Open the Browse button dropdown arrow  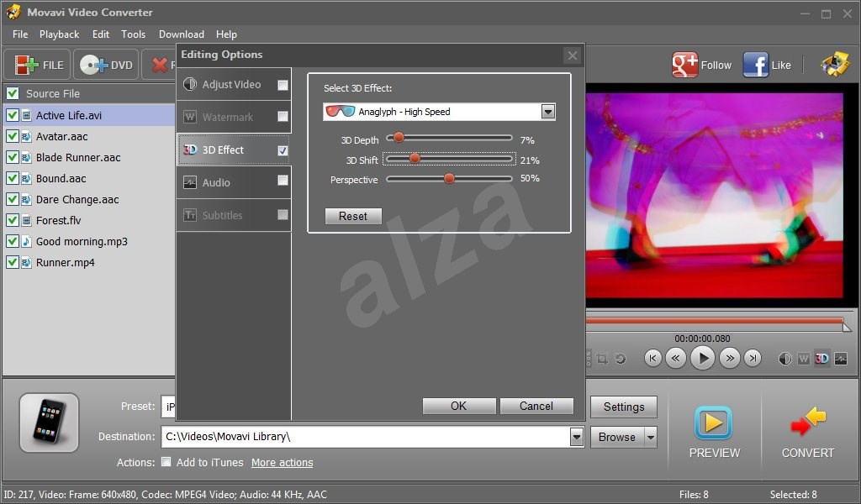(651, 437)
